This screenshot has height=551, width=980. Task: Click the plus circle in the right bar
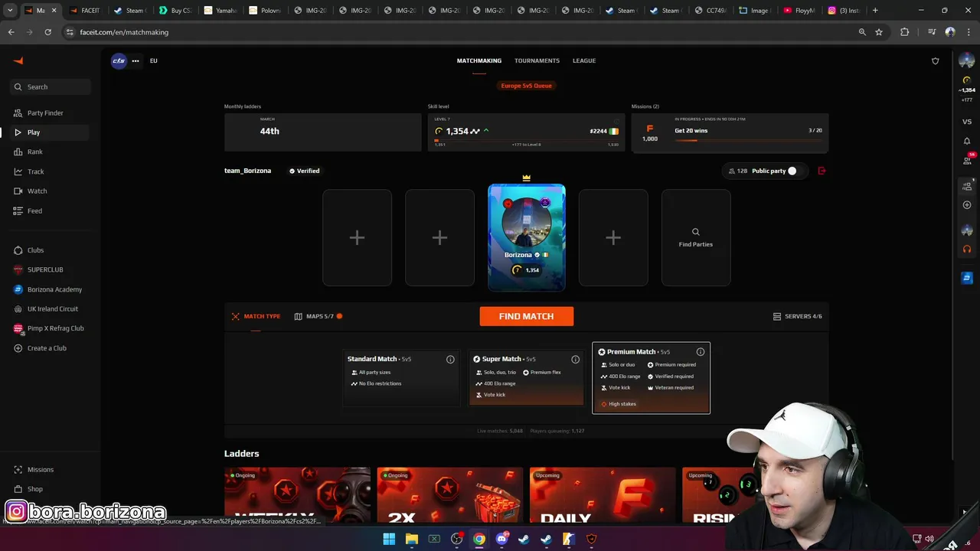point(967,205)
